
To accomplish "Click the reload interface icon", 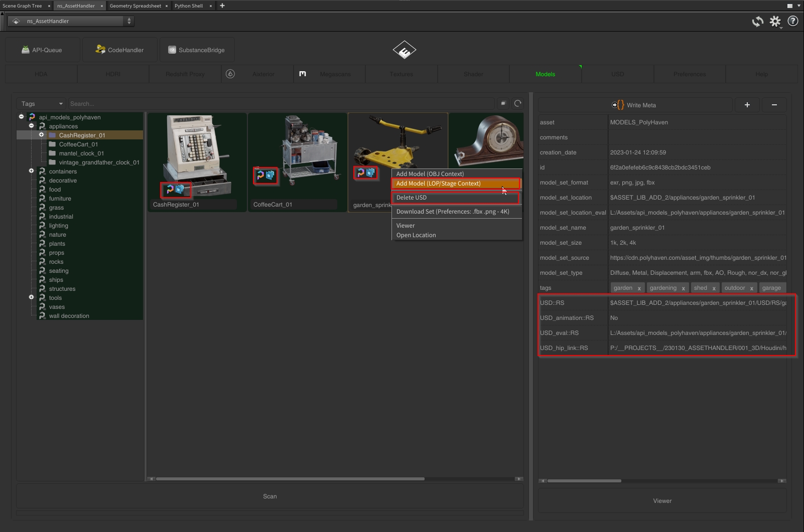I will (757, 21).
